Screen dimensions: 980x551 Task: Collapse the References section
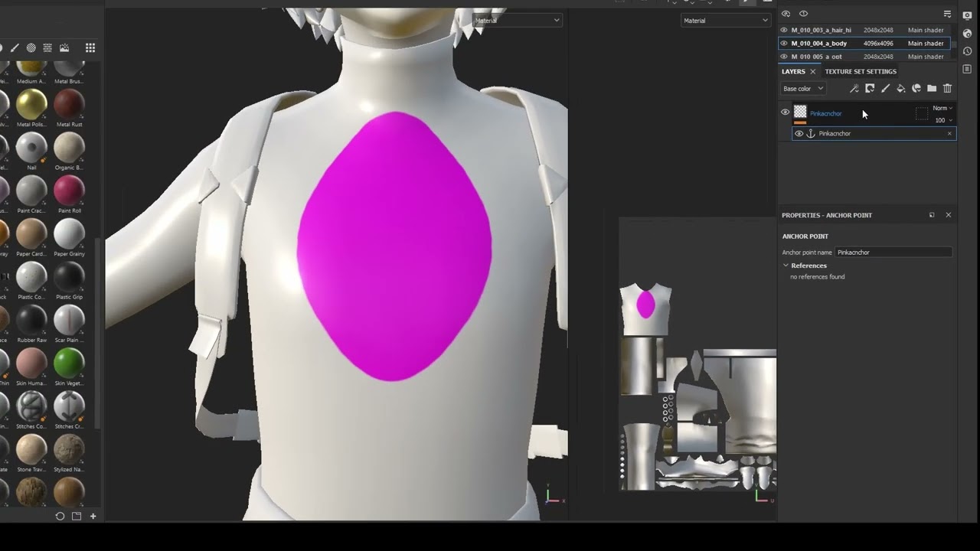coord(786,266)
